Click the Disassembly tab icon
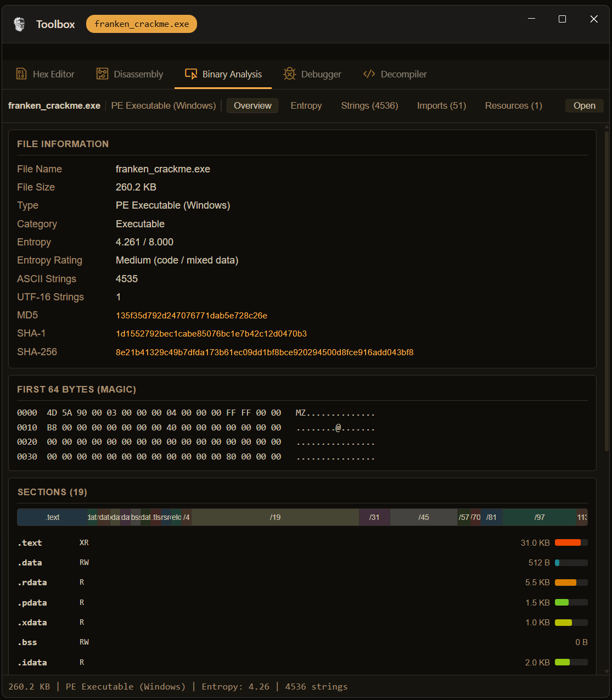The width and height of the screenshot is (612, 700). tap(102, 74)
